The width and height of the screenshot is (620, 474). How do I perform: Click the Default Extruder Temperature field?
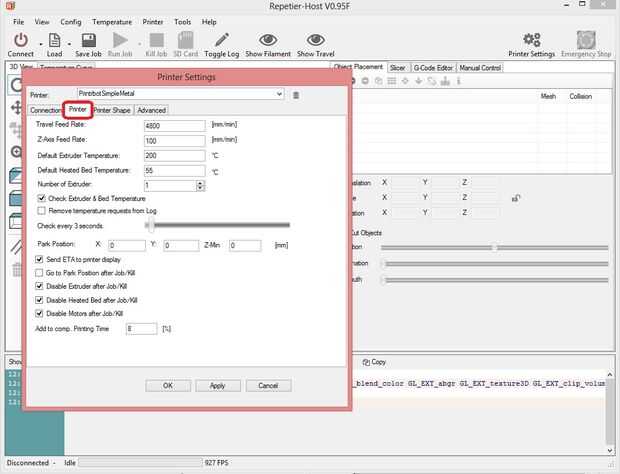174,155
